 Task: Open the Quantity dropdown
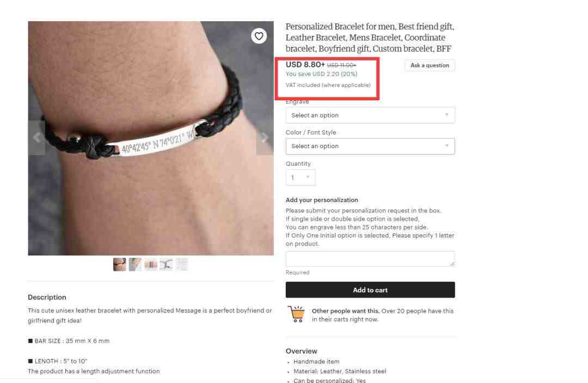(x=301, y=178)
